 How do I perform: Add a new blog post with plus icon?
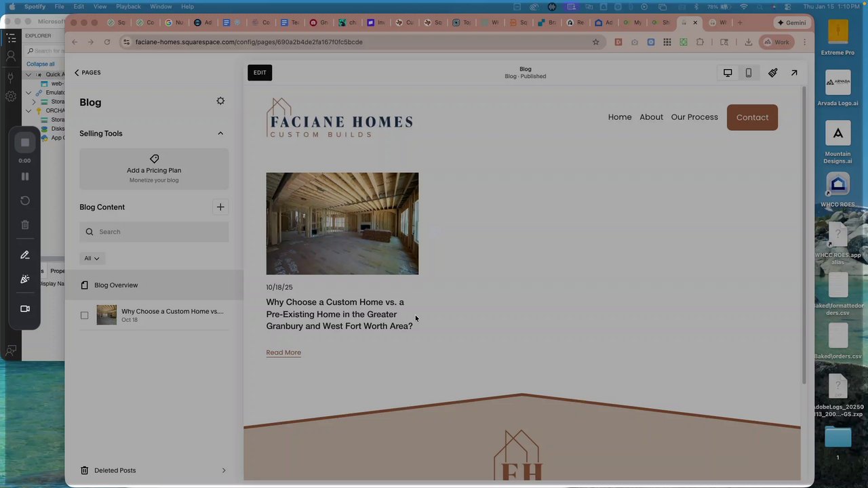point(220,207)
